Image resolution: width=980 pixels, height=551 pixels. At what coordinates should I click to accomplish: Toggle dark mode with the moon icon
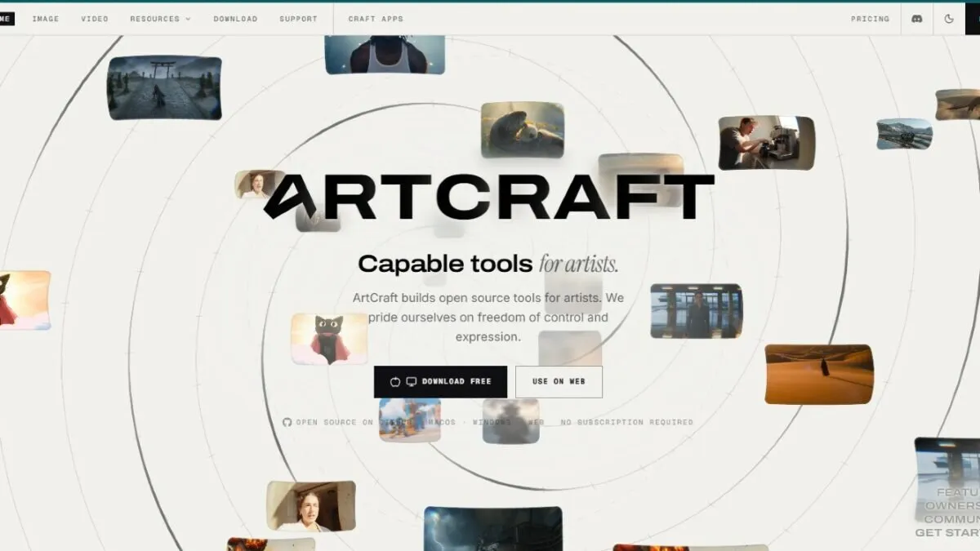click(x=949, y=19)
